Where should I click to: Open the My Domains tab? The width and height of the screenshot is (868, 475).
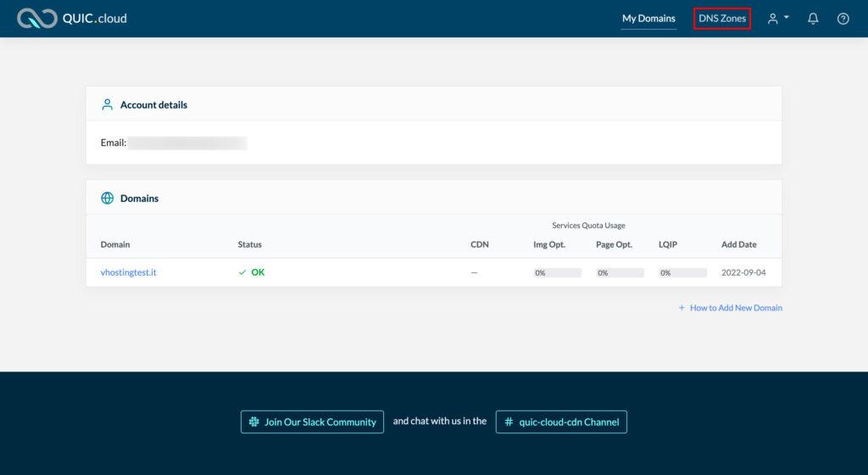(x=648, y=19)
